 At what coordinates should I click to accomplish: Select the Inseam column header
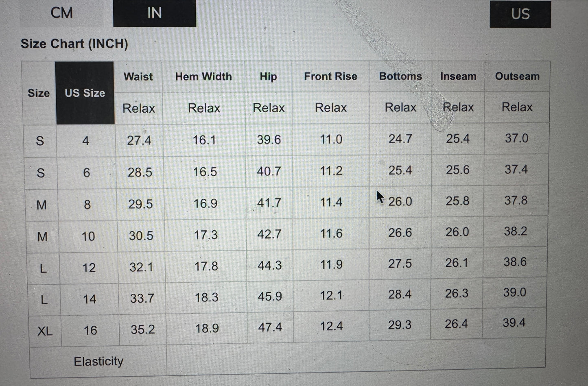click(458, 76)
